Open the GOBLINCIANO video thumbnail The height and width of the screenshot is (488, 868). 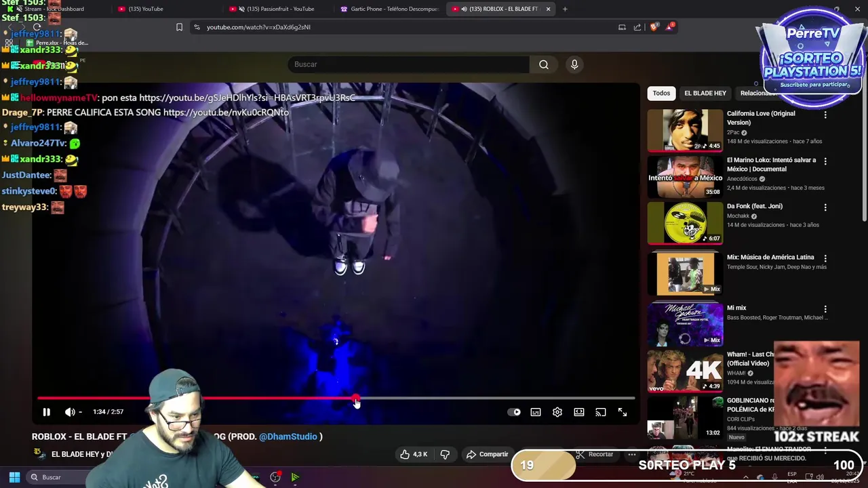(x=685, y=417)
